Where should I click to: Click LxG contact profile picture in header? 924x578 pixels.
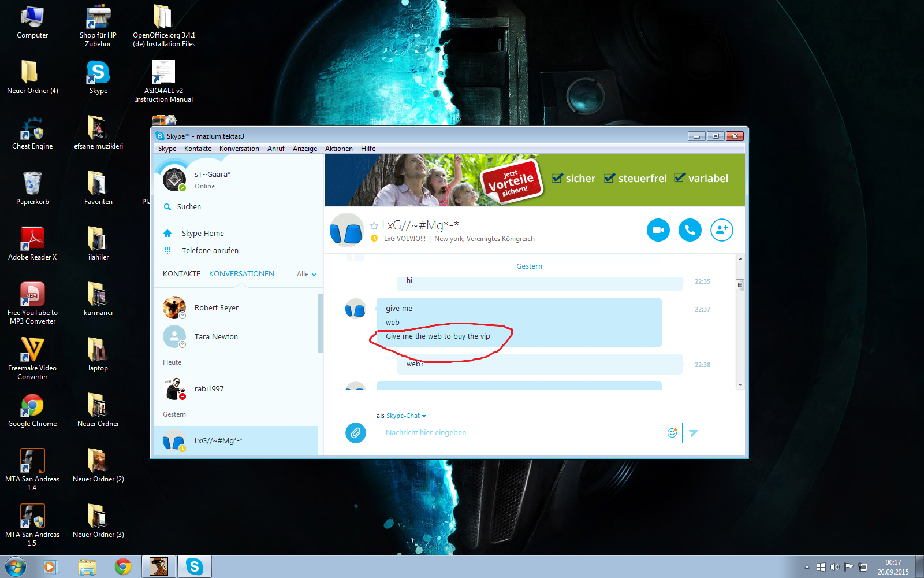346,230
